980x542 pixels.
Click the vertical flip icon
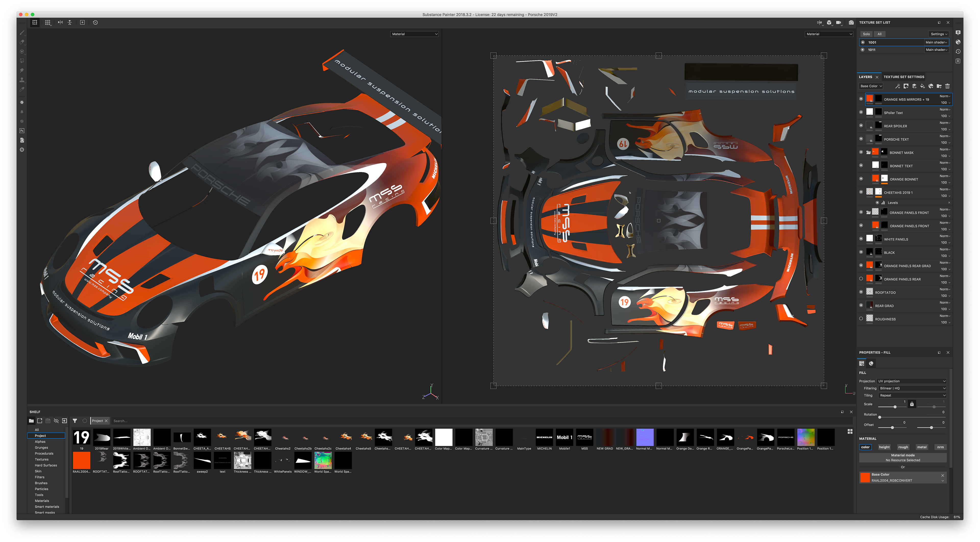tap(70, 22)
